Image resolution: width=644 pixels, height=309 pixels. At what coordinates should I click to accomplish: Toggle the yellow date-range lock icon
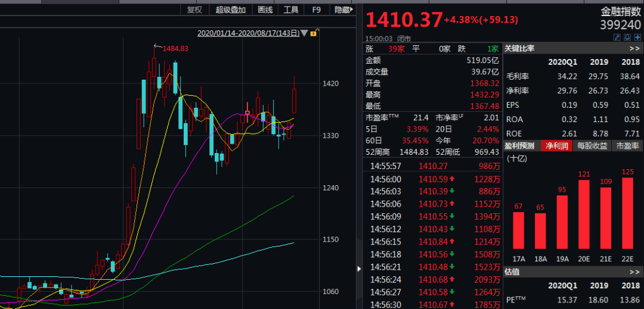coord(314,33)
